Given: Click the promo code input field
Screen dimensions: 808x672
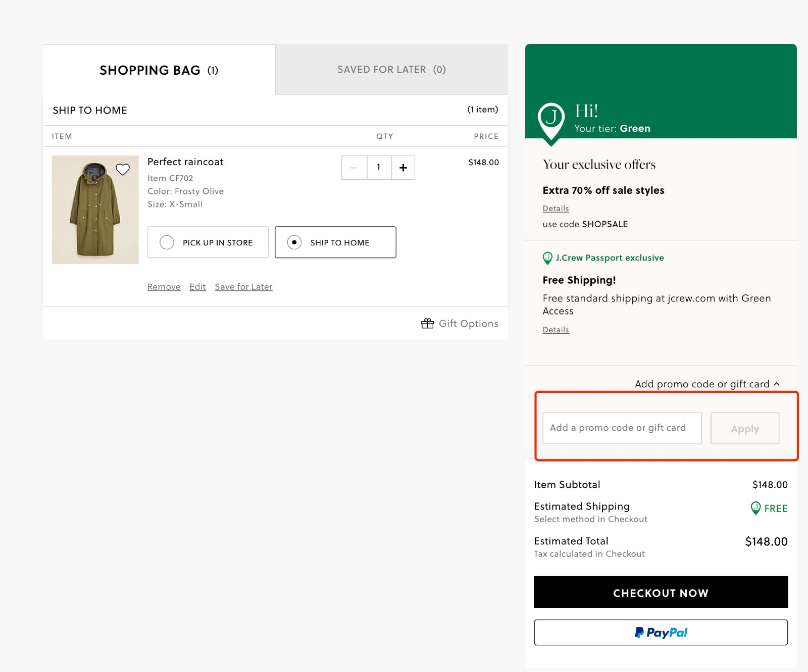Looking at the screenshot, I should click(622, 428).
